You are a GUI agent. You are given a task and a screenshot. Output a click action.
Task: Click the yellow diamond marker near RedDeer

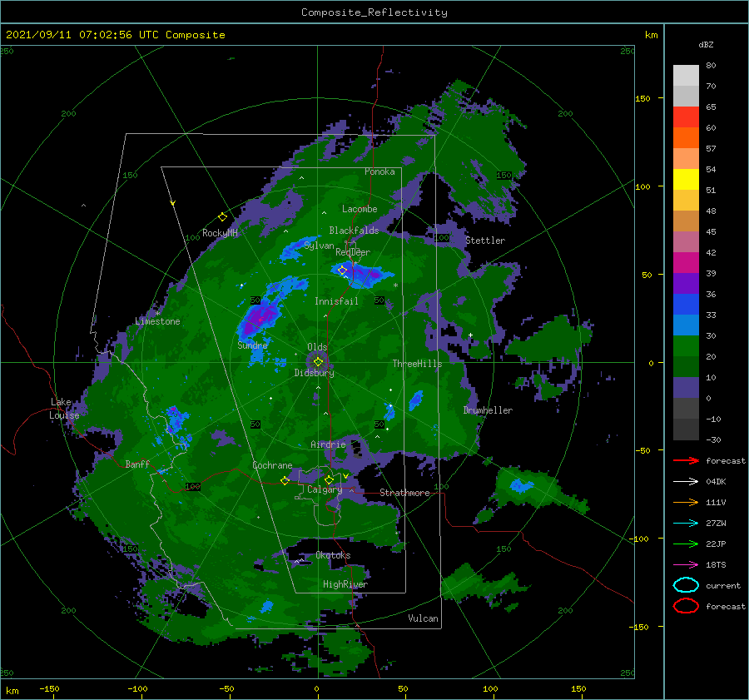pyautogui.click(x=343, y=271)
